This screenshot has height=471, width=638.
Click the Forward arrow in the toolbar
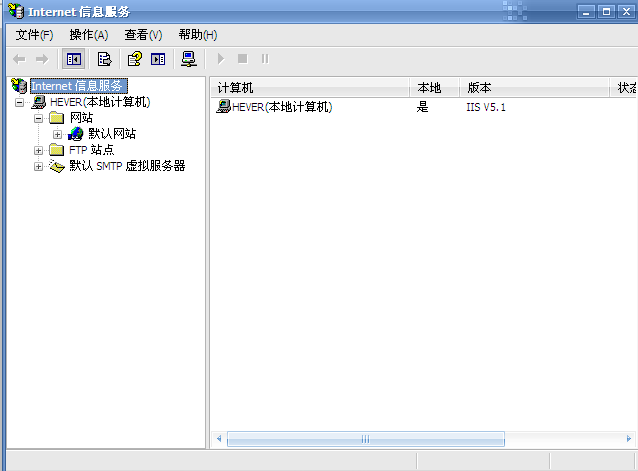(x=42, y=59)
